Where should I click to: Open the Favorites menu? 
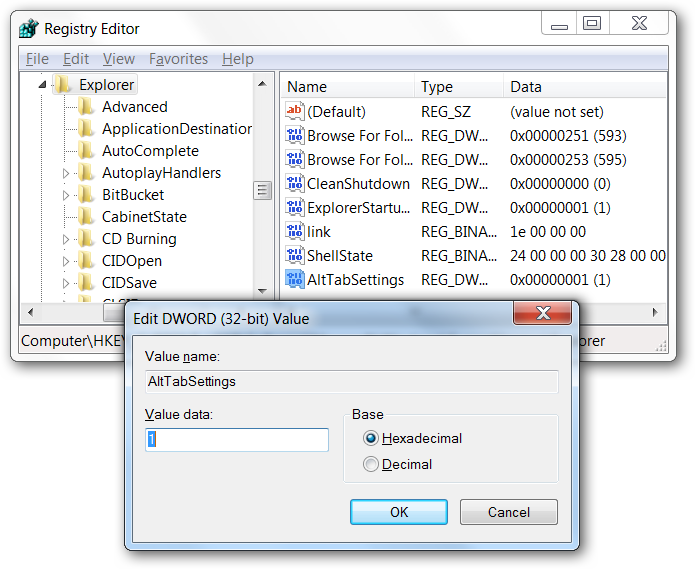178,59
